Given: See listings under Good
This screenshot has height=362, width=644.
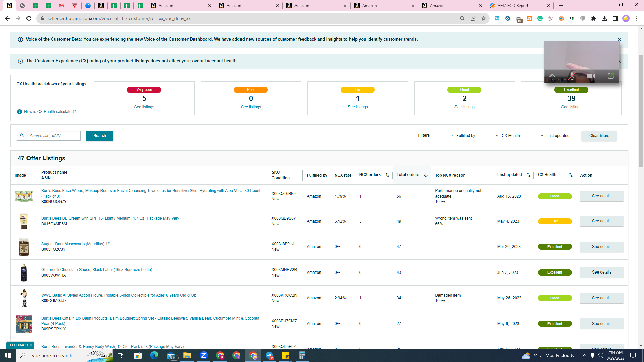Looking at the screenshot, I should point(465,107).
